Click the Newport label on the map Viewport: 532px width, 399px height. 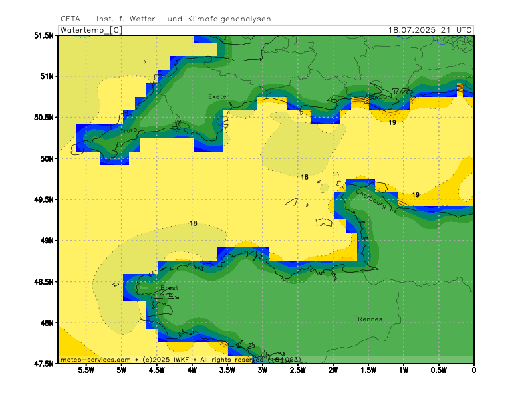tap(378, 97)
